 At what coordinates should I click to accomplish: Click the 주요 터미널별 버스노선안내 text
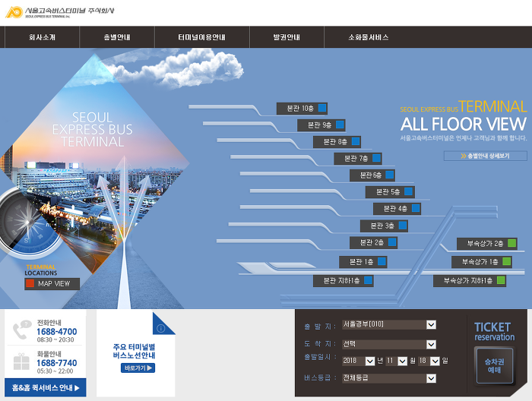[135, 351]
